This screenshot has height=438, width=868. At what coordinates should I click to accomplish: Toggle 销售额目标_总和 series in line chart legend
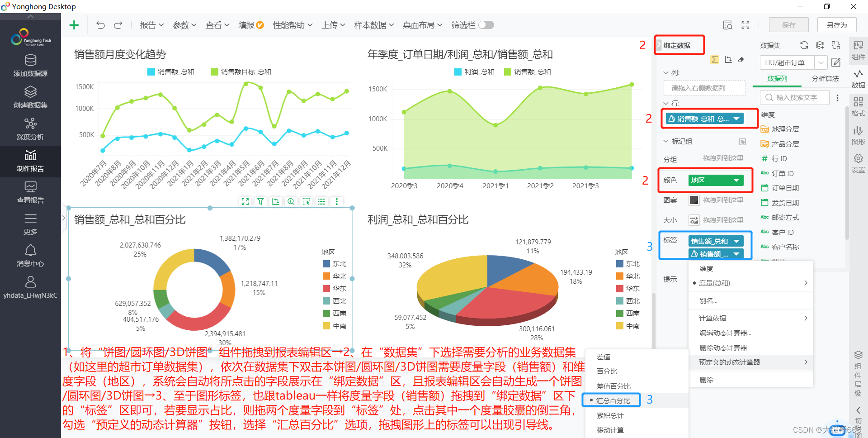click(241, 71)
